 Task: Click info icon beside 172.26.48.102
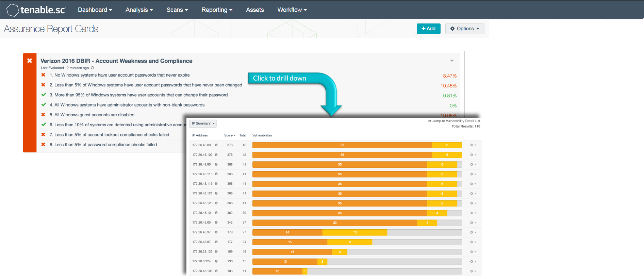pyautogui.click(x=216, y=154)
